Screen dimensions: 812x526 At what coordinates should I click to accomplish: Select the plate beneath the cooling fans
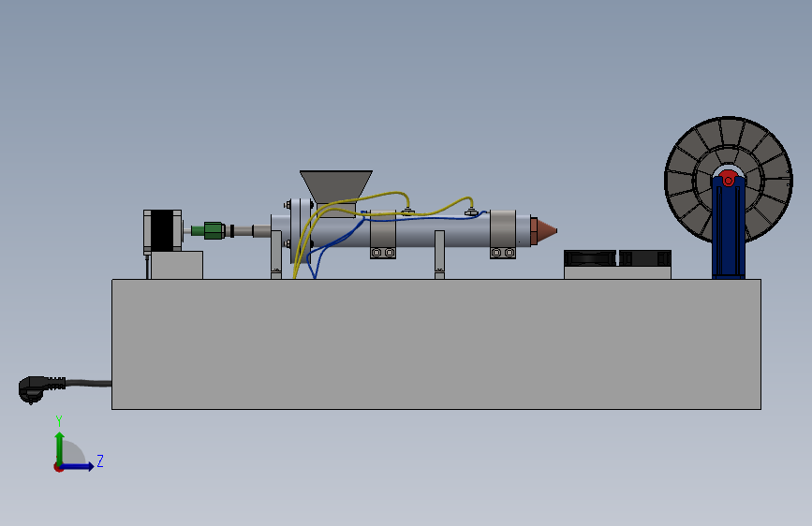[617, 273]
